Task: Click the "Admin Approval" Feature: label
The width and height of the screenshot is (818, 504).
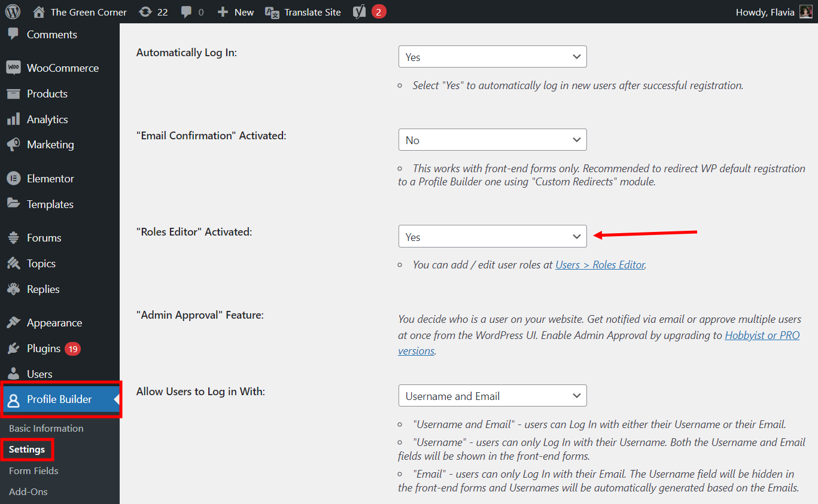Action: [x=200, y=314]
